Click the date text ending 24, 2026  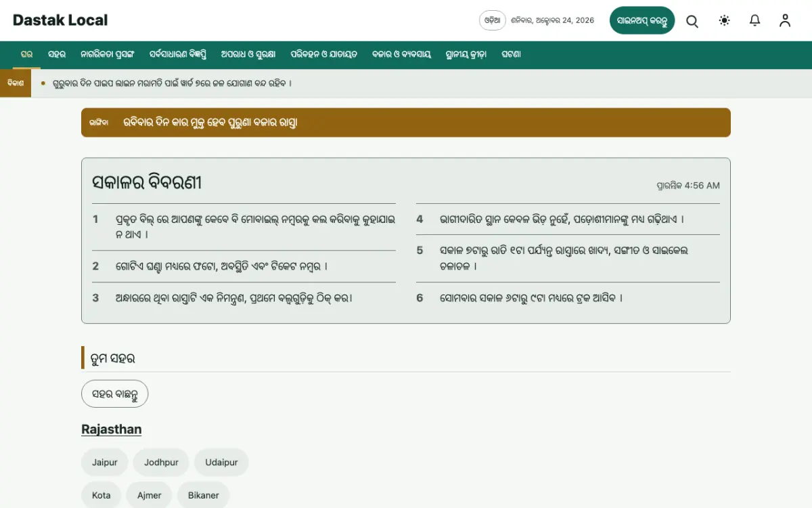[x=553, y=20]
